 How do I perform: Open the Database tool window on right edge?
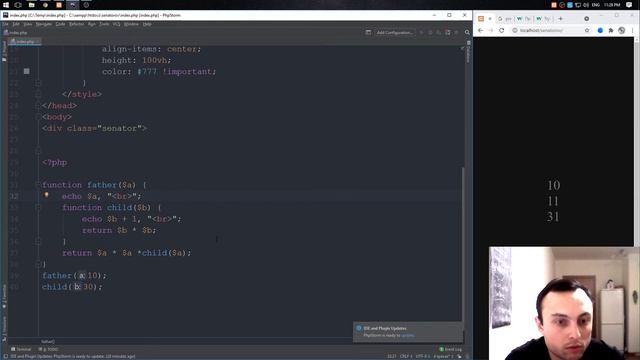click(x=468, y=52)
